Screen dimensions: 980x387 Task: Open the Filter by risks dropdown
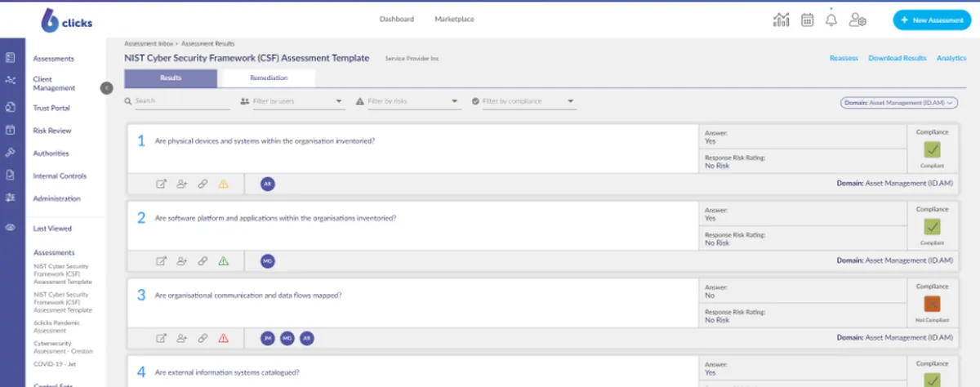point(408,101)
